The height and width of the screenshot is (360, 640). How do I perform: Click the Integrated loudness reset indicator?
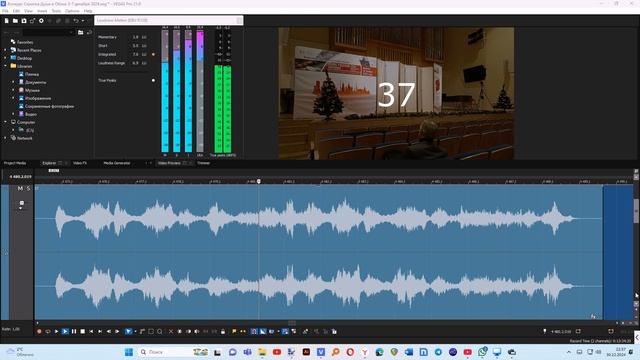coord(153,54)
